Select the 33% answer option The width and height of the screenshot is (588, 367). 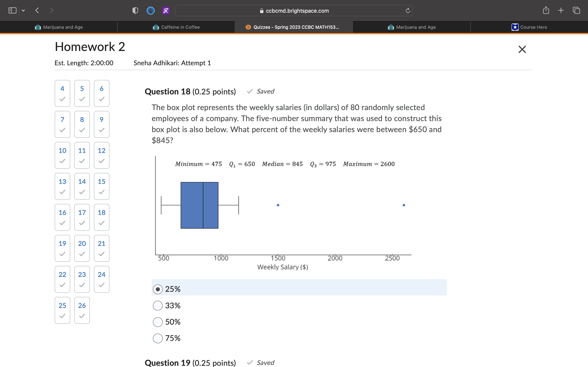(x=158, y=306)
